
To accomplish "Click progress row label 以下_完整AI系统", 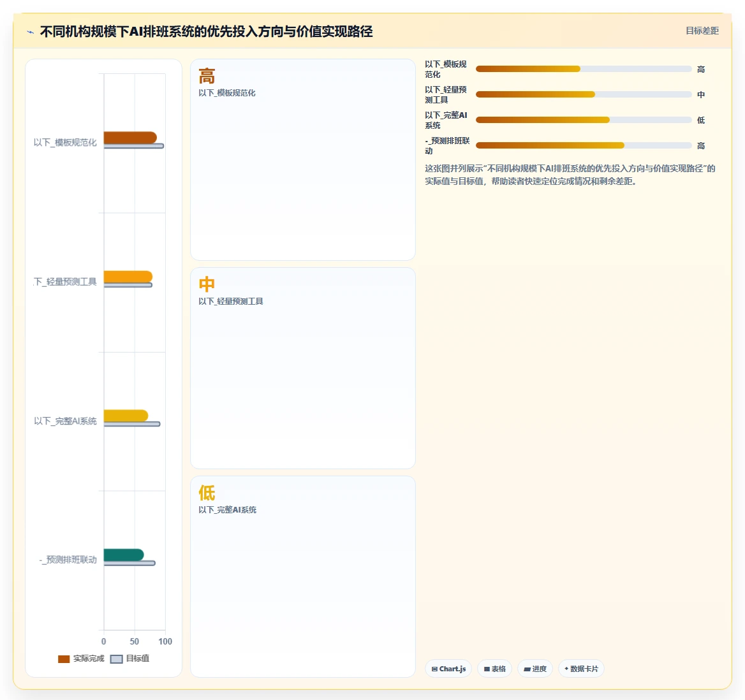I will coord(446,120).
